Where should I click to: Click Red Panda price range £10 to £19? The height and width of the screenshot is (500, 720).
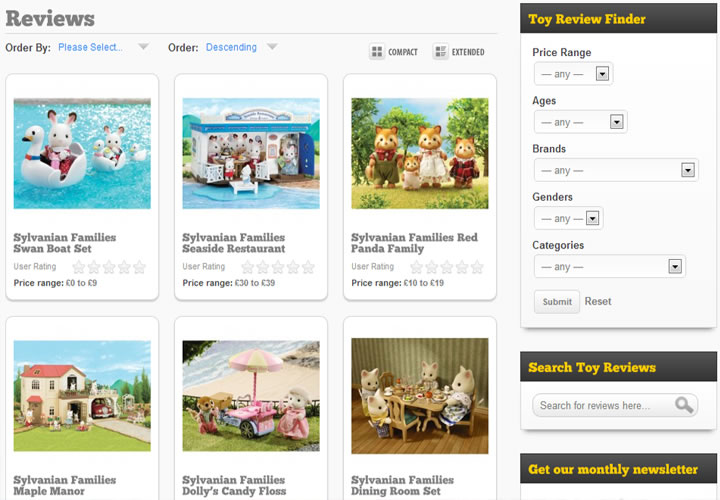[398, 283]
